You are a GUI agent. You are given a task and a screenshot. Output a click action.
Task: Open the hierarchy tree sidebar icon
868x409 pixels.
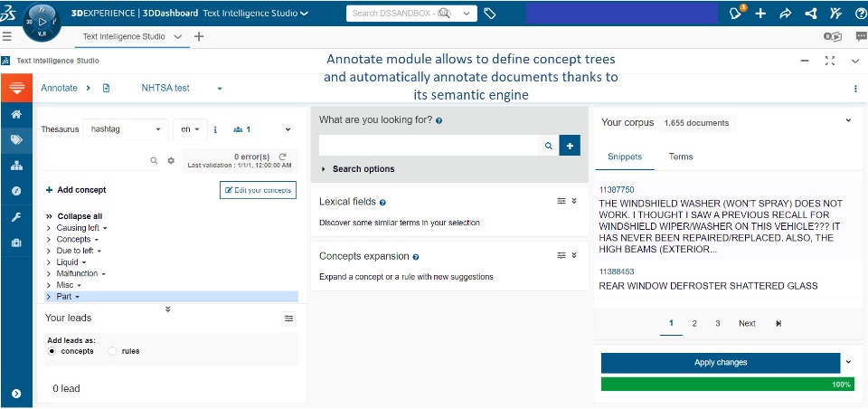[16, 166]
